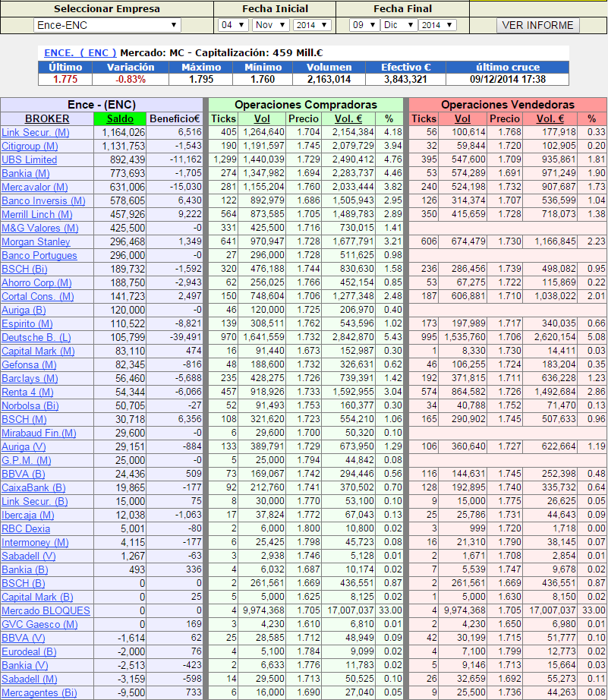The image size is (608, 700).
Task: Open the M&G Valores (M) broker link
Action: [39, 228]
